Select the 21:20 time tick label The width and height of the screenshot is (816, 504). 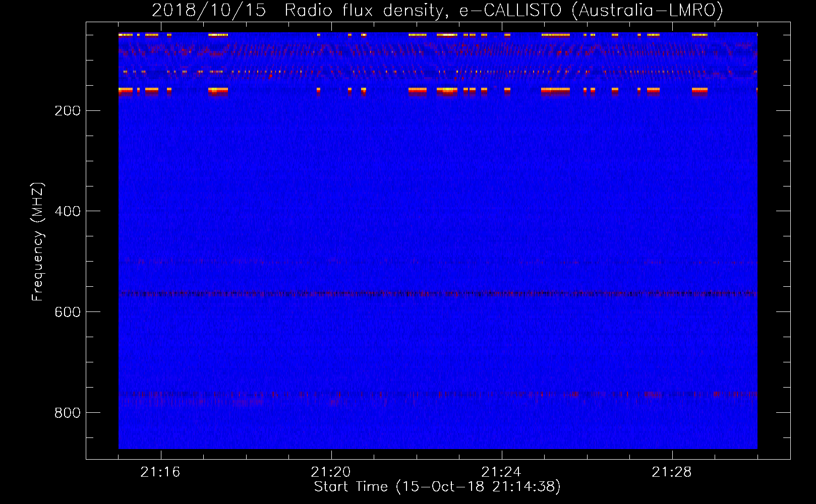[x=331, y=472]
